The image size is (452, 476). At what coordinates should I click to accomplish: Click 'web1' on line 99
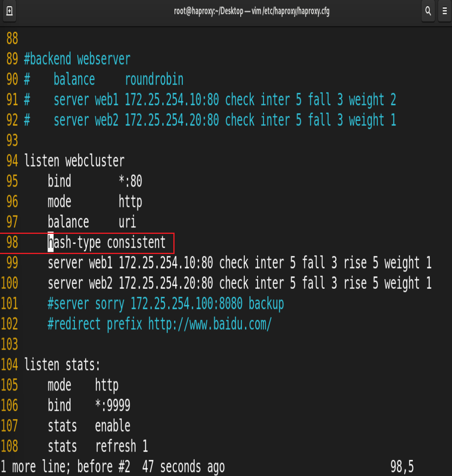[101, 263]
